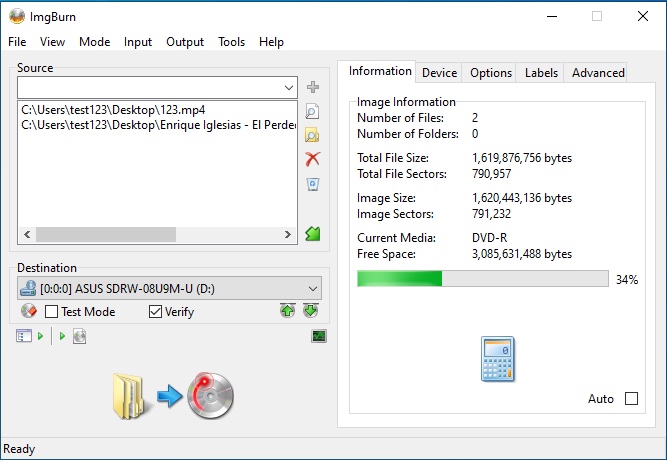
Task: Open the View menu
Action: point(52,42)
